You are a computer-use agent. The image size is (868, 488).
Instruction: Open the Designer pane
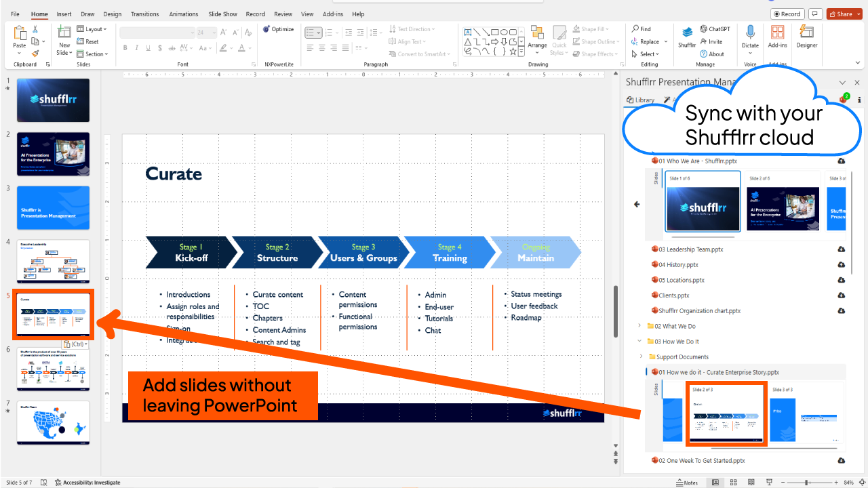tap(806, 37)
